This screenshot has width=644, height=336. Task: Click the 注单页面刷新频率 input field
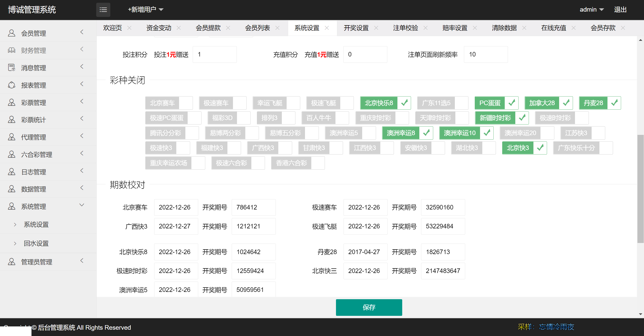pos(485,54)
